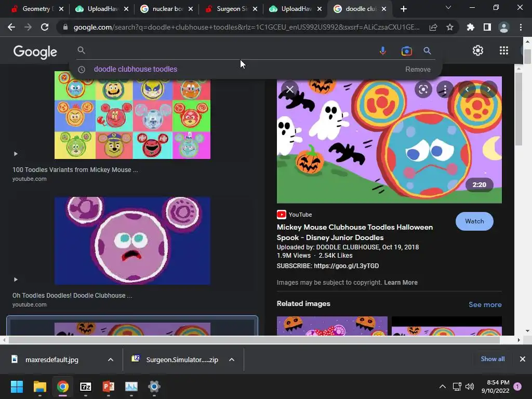532x399 pixels.
Task: Open the notification count badge
Action: [x=517, y=387]
